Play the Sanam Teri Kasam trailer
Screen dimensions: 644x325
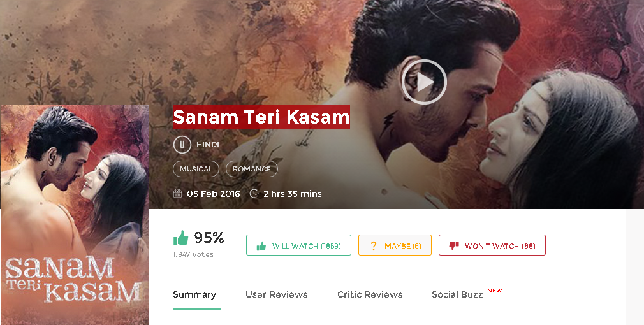coord(424,82)
